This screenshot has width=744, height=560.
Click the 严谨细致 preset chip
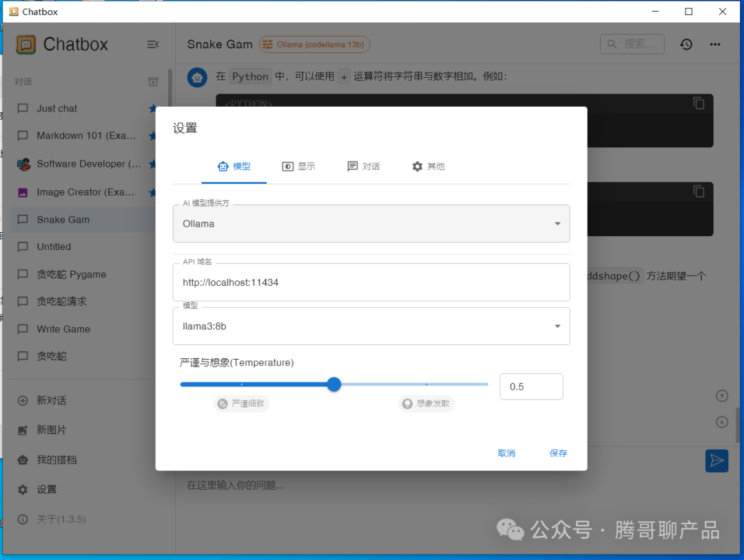(x=242, y=404)
